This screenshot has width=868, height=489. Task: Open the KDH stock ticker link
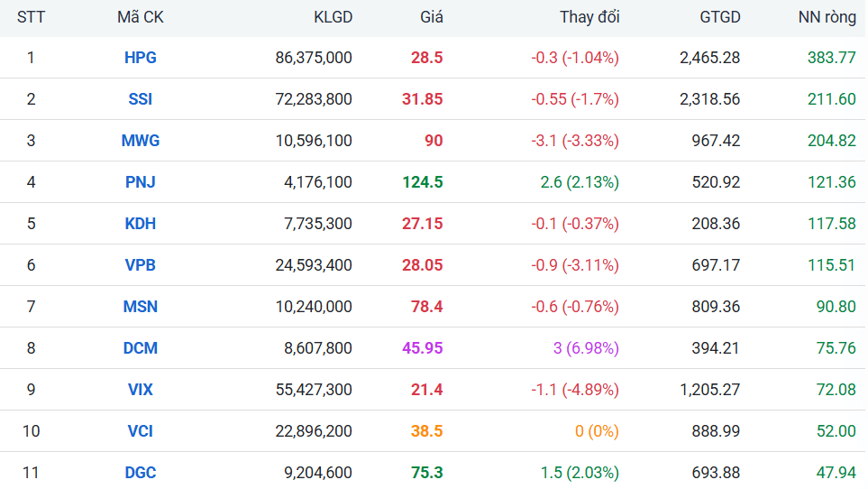[140, 224]
